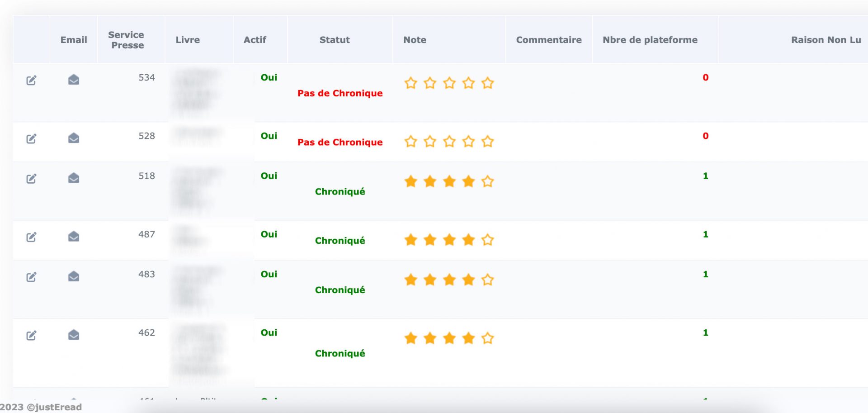This screenshot has height=413, width=868.
Task: Click the email envelope icon in row 518
Action: click(74, 178)
